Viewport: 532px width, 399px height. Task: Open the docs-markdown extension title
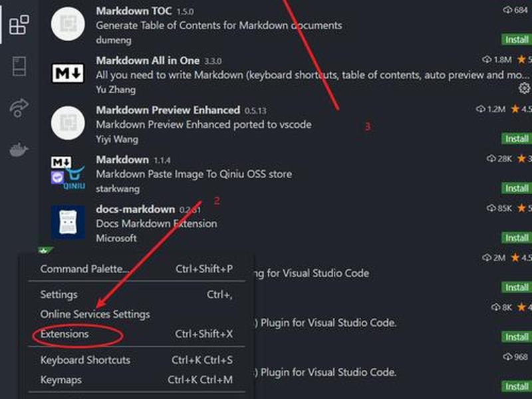(x=136, y=209)
